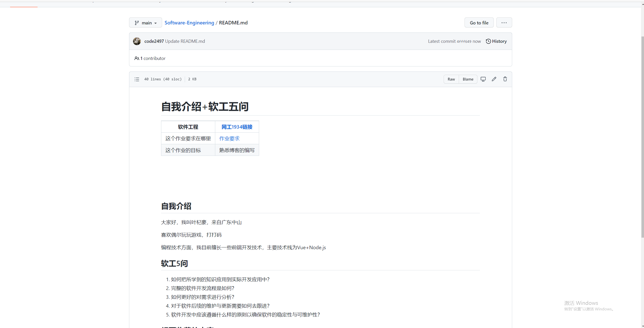View the Raw file contents
This screenshot has width=644, height=328.
(451, 79)
